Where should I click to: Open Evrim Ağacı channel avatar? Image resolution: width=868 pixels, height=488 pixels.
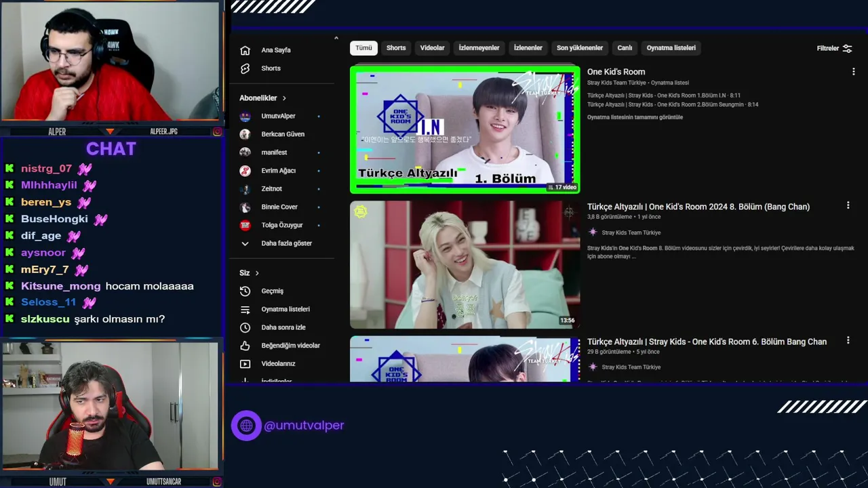click(245, 171)
